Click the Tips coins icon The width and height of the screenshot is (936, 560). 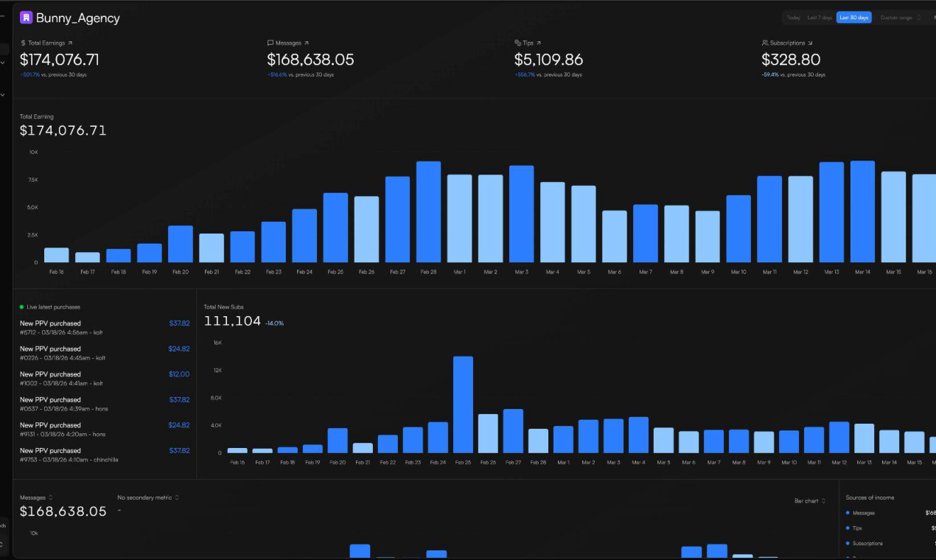pos(517,43)
